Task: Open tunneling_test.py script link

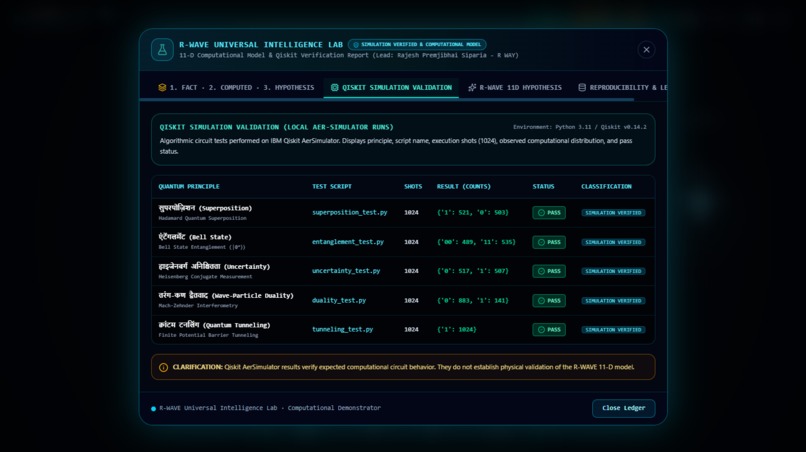Action: [342, 329]
